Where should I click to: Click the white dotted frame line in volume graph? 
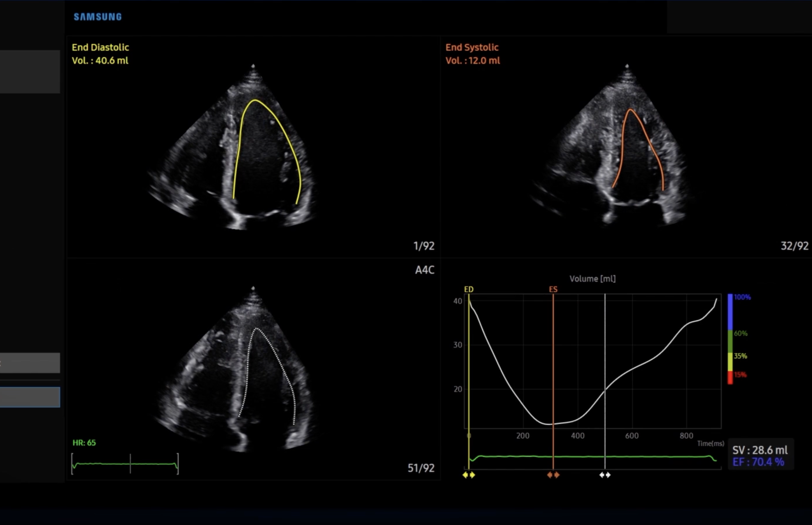tap(605, 351)
